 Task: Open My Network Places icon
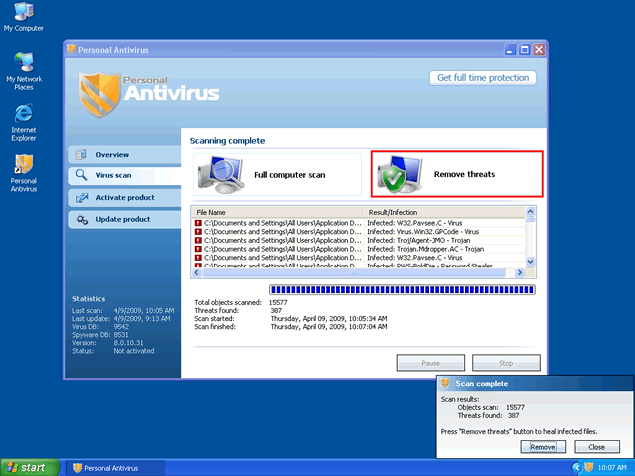(23, 65)
